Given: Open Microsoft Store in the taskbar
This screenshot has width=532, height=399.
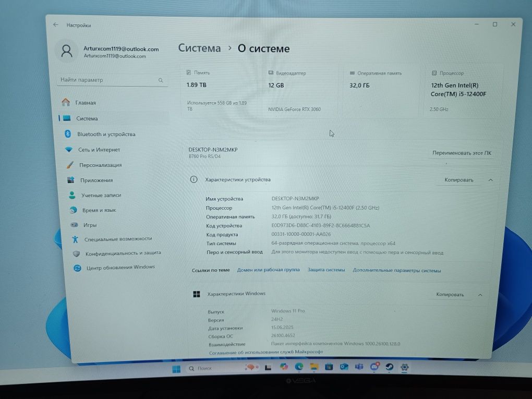Looking at the screenshot, I should click(329, 367).
